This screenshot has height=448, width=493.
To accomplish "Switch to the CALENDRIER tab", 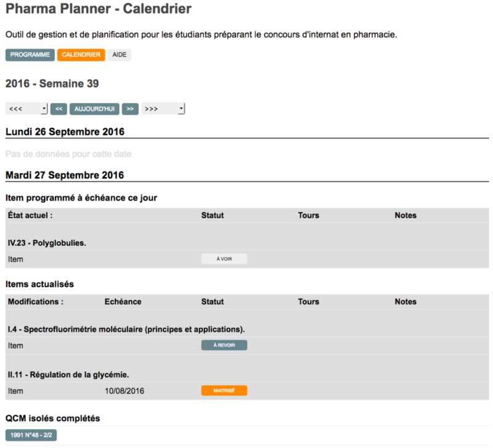I will [81, 55].
